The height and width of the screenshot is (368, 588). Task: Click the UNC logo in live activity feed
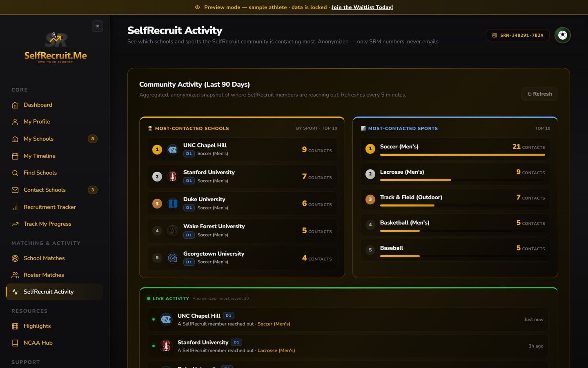[x=166, y=319]
